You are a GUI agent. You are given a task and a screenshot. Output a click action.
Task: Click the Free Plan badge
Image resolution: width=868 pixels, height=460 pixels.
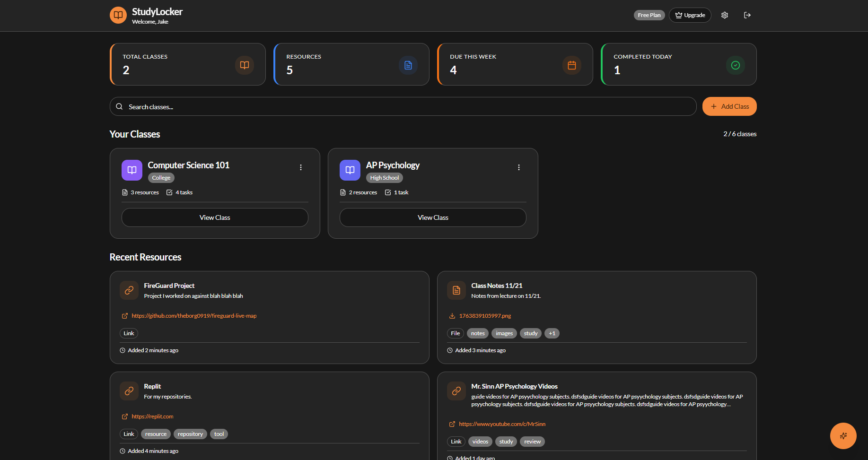(649, 15)
